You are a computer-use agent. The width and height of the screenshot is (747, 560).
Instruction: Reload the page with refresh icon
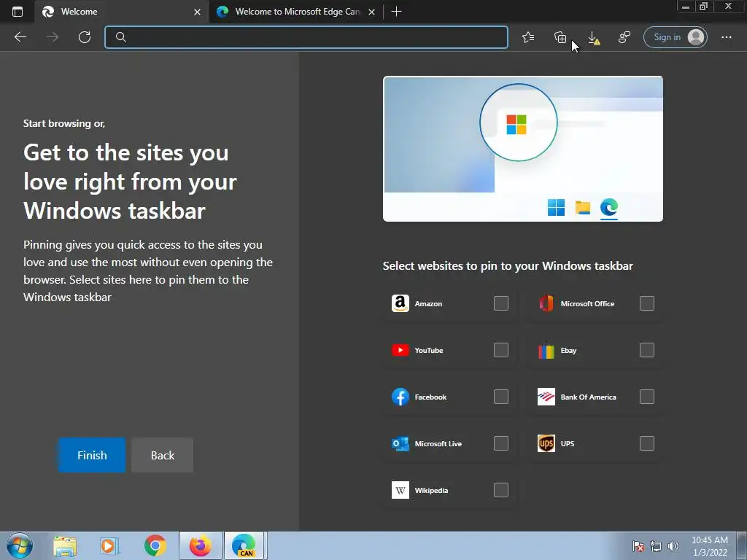click(x=85, y=37)
